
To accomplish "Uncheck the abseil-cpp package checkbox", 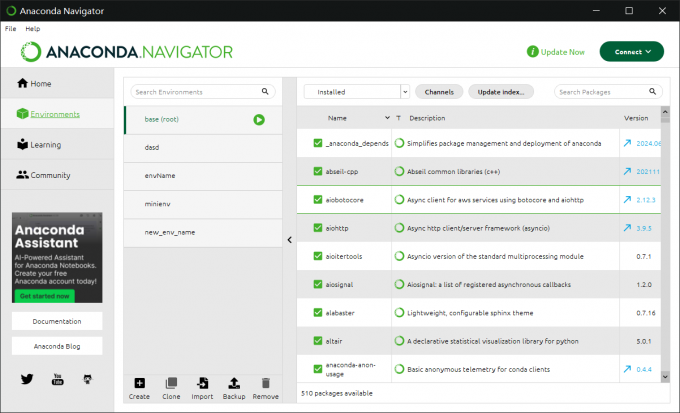I will 318,171.
